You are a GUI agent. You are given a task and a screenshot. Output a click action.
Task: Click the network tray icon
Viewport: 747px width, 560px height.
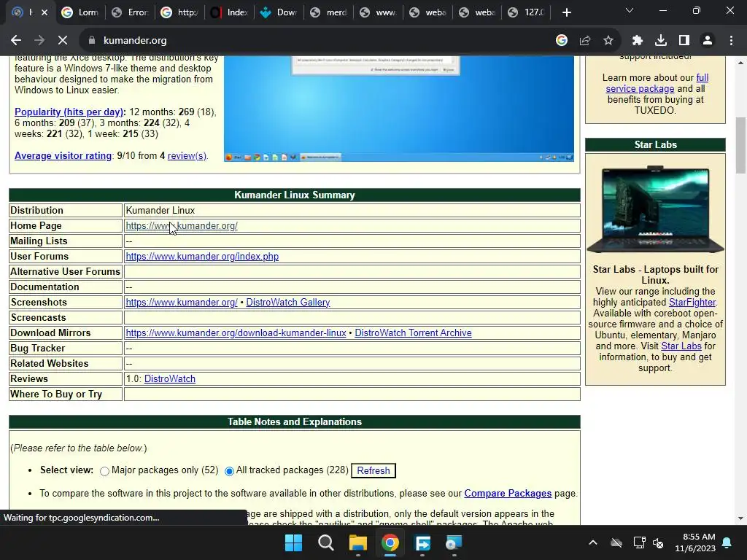click(639, 542)
